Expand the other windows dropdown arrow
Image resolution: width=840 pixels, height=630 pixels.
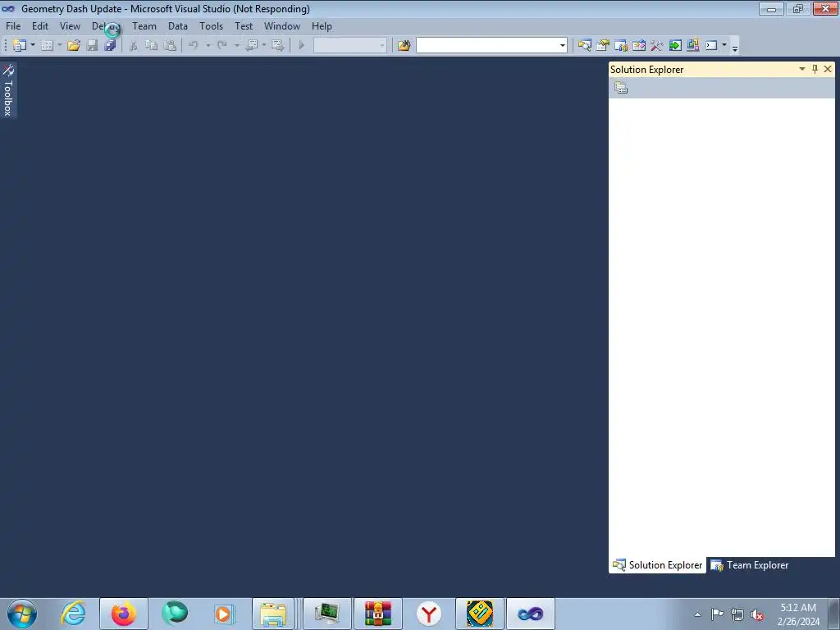(724, 46)
